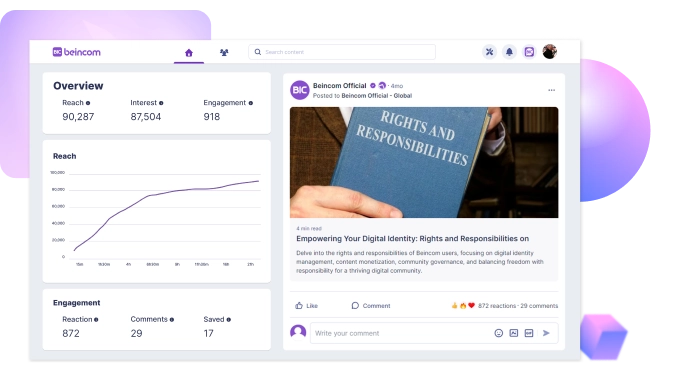The image size is (673, 387).
Task: Open the user profile avatar
Action: point(549,51)
